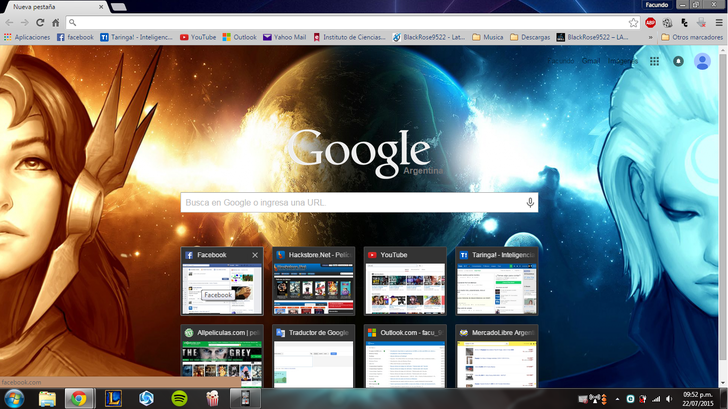Open the Google account avatar
The width and height of the screenshot is (728, 409).
click(702, 61)
